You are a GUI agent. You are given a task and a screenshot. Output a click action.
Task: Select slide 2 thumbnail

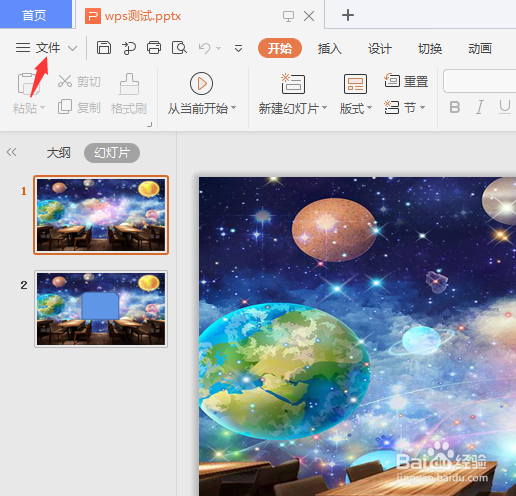tap(101, 309)
